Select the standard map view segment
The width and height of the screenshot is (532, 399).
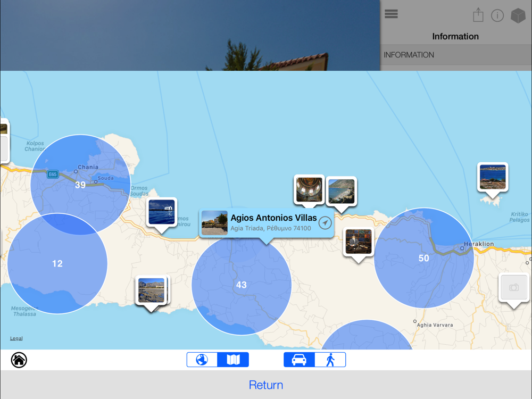tap(233, 360)
